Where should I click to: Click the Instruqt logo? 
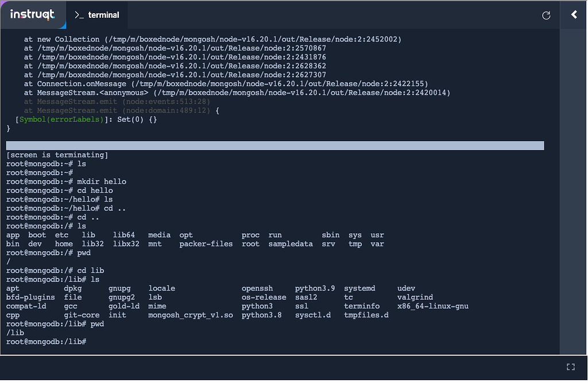[33, 15]
